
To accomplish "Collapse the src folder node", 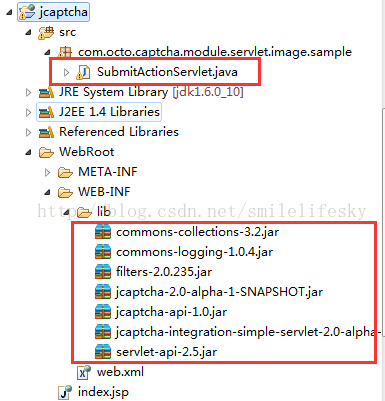I will tap(28, 33).
